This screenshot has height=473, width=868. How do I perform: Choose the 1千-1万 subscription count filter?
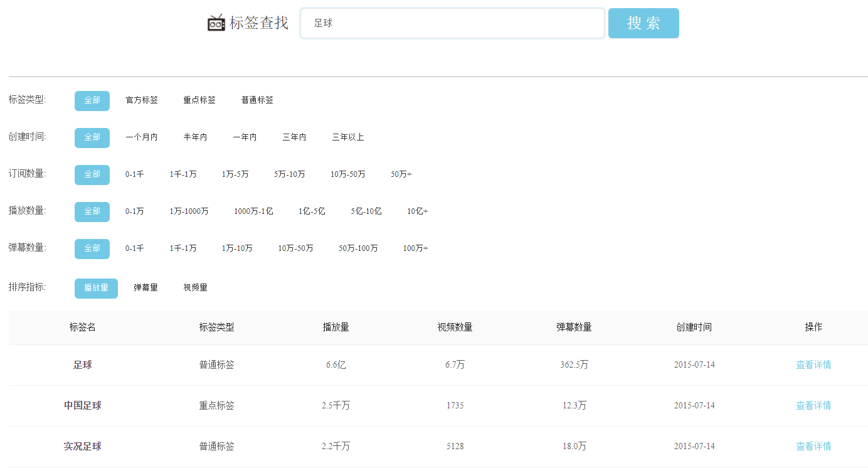point(183,174)
